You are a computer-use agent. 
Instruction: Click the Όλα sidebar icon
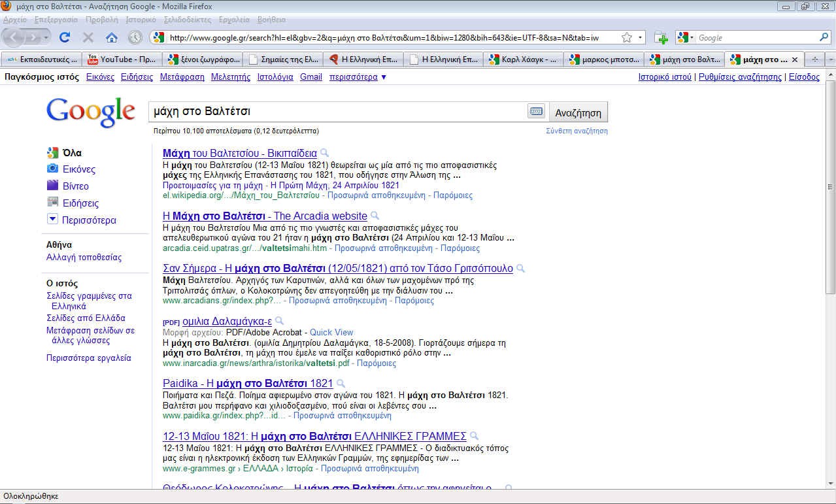coord(53,153)
